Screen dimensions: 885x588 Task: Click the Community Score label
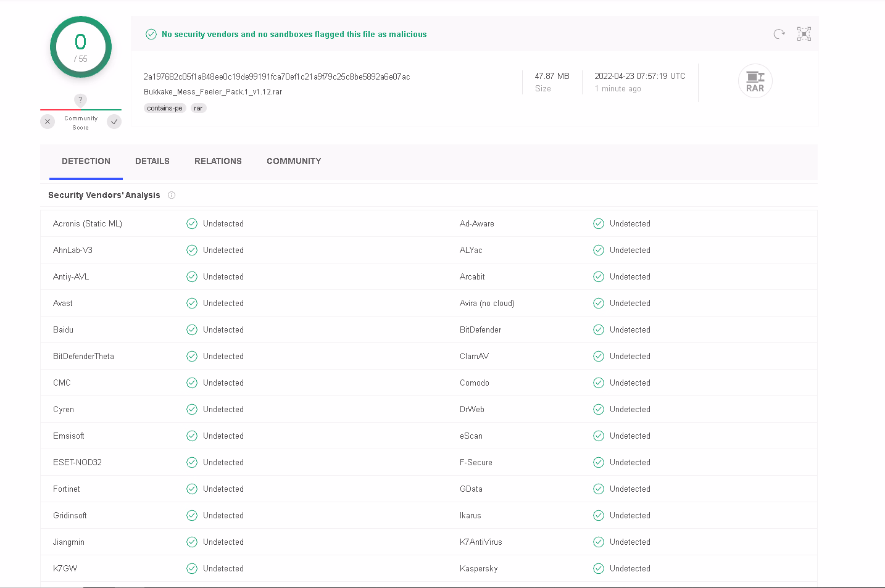[81, 123]
